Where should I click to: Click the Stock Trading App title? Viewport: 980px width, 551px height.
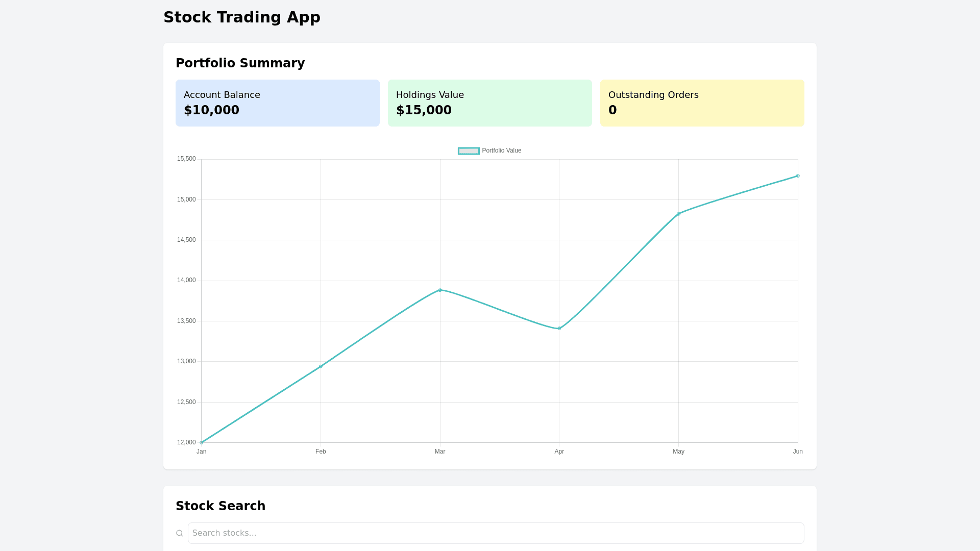click(x=241, y=17)
